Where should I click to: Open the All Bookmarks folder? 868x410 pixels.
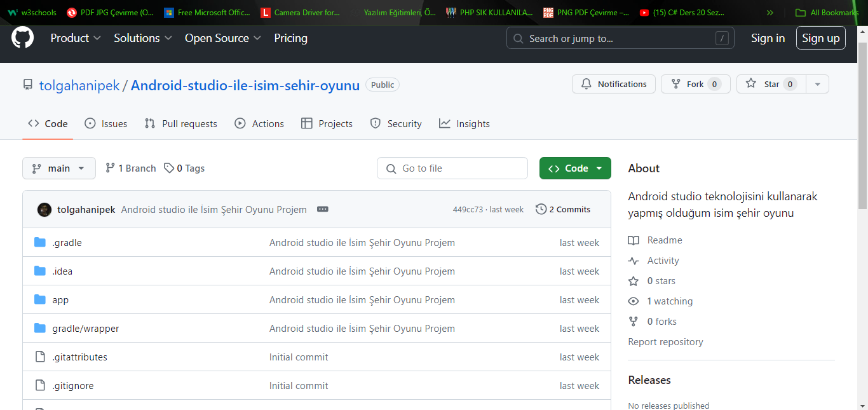827,12
